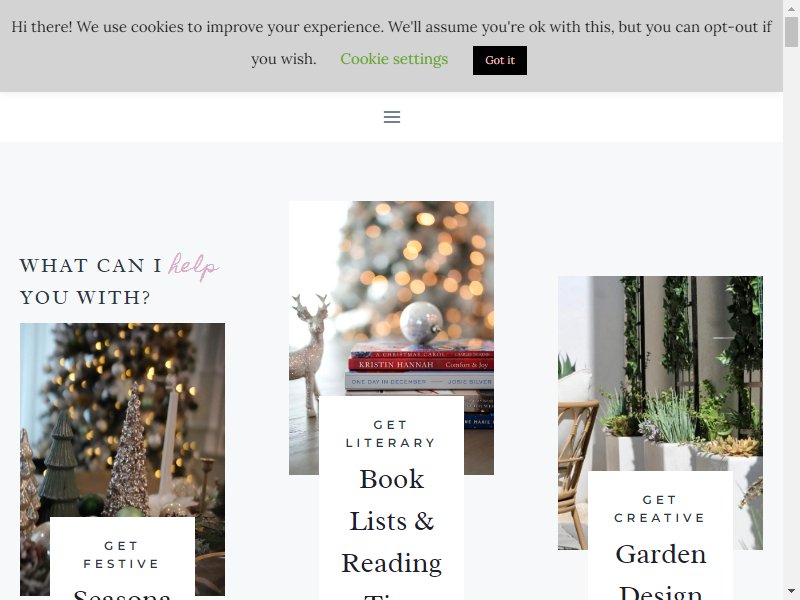Open the Cookie settings link
Viewport: 800px width, 600px height.
click(394, 59)
